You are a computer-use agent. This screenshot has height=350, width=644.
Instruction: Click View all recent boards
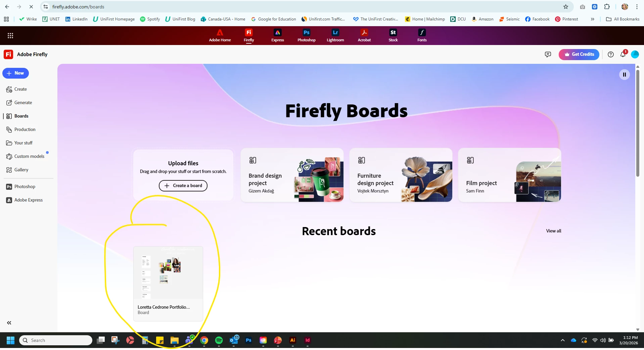[553, 231]
